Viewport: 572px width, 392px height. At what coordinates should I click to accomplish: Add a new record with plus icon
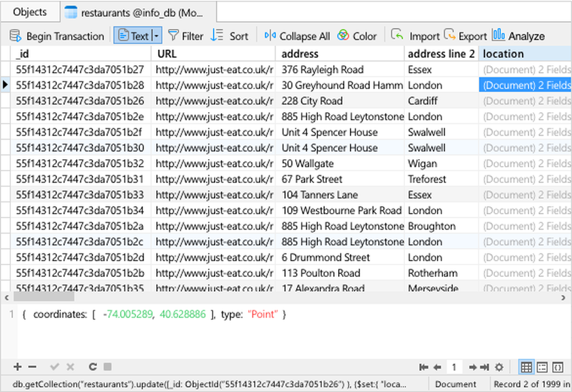(17, 367)
